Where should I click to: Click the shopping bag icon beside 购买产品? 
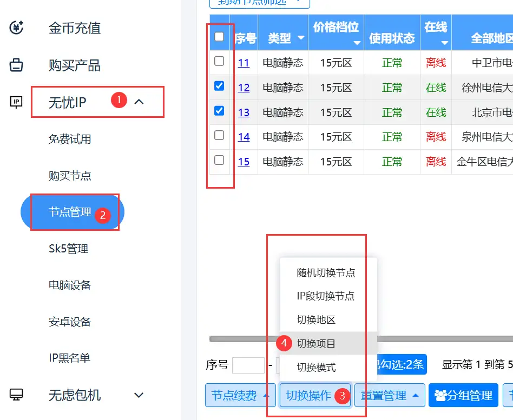pyautogui.click(x=17, y=65)
